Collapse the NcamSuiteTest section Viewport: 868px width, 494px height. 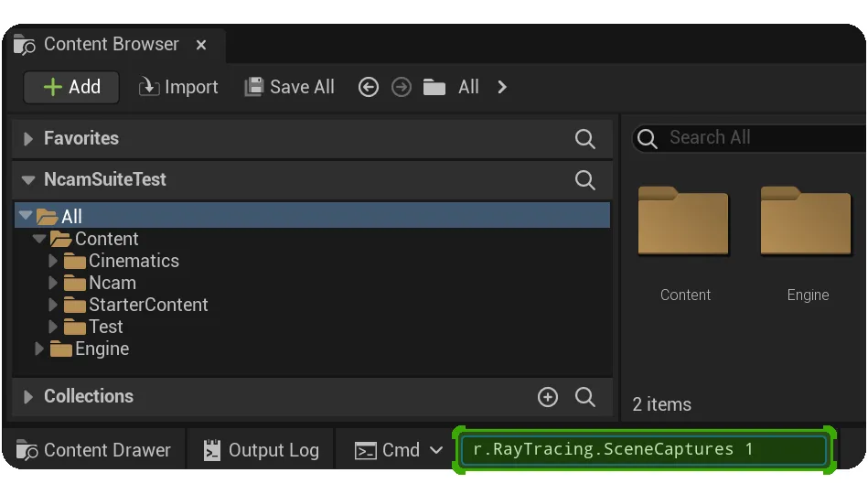[27, 179]
